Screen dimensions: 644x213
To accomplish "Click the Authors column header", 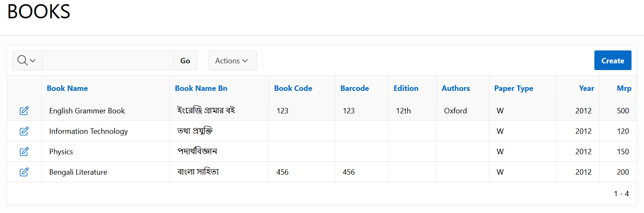I will click(x=456, y=88).
